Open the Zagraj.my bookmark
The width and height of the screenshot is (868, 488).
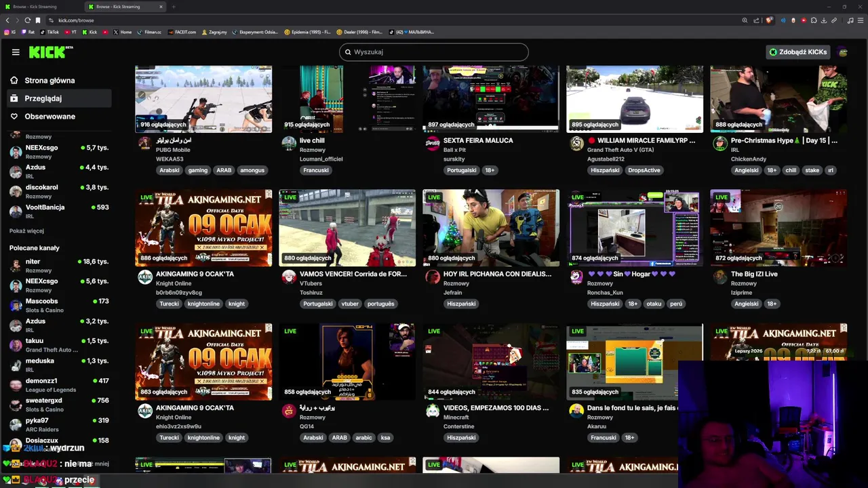point(213,32)
